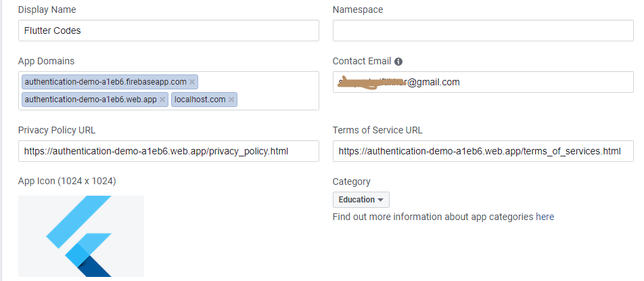This screenshot has width=644, height=281.
Task: Click the Contact Email info icon
Action: (x=398, y=62)
